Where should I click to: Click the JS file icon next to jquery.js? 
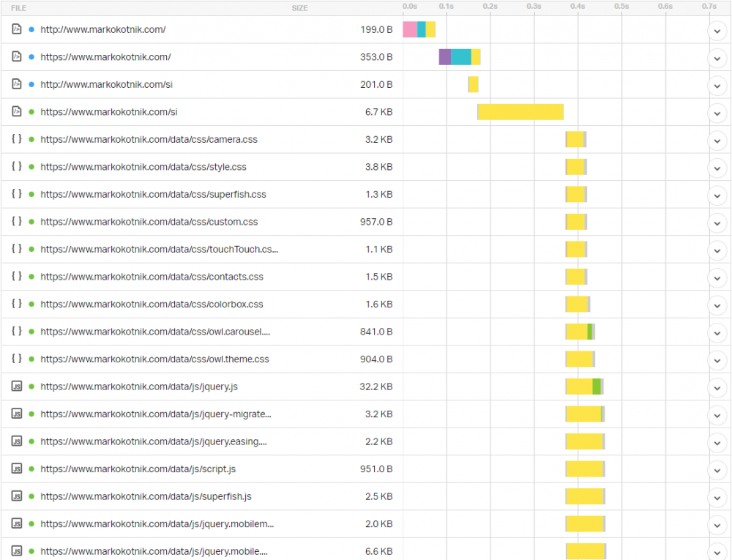pyautogui.click(x=17, y=386)
